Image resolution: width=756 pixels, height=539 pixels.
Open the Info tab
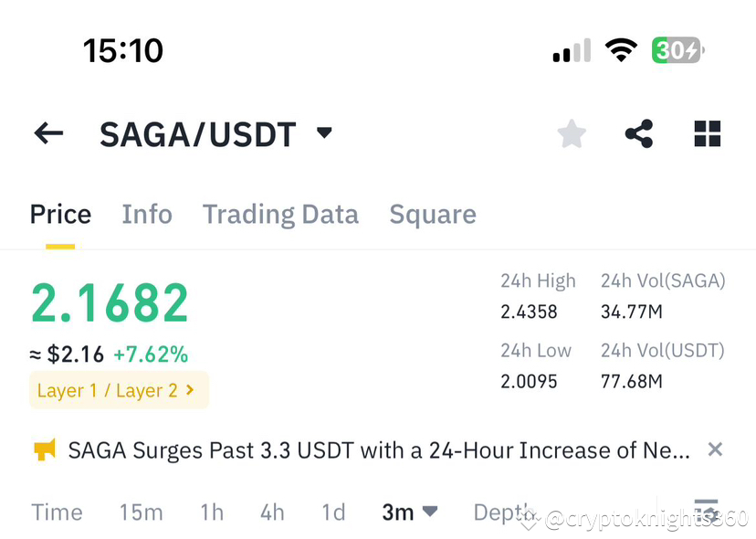(x=147, y=214)
